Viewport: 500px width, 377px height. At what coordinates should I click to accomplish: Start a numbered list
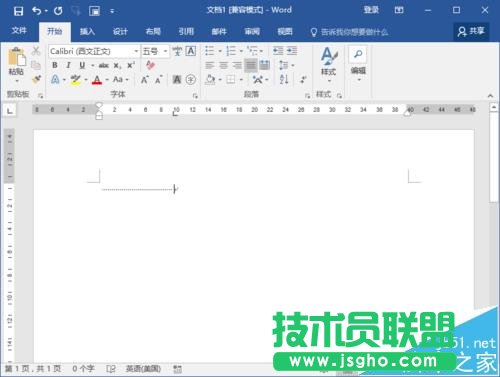231,51
